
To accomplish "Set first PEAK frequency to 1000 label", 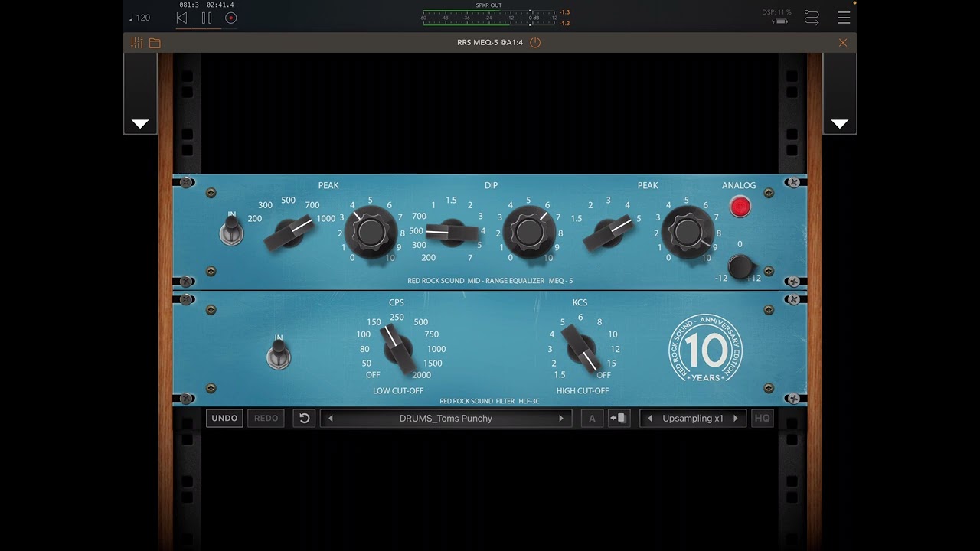I will [x=326, y=219].
